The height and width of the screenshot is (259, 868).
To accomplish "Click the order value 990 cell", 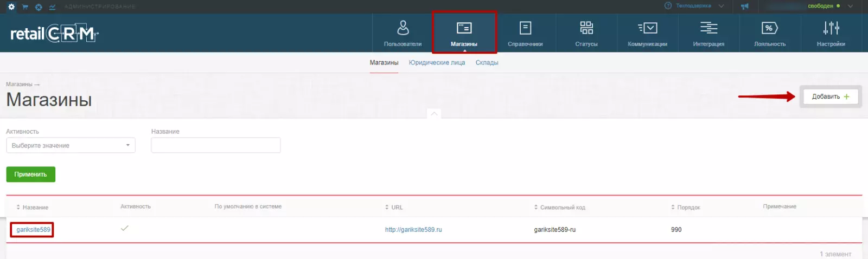I will (x=676, y=230).
